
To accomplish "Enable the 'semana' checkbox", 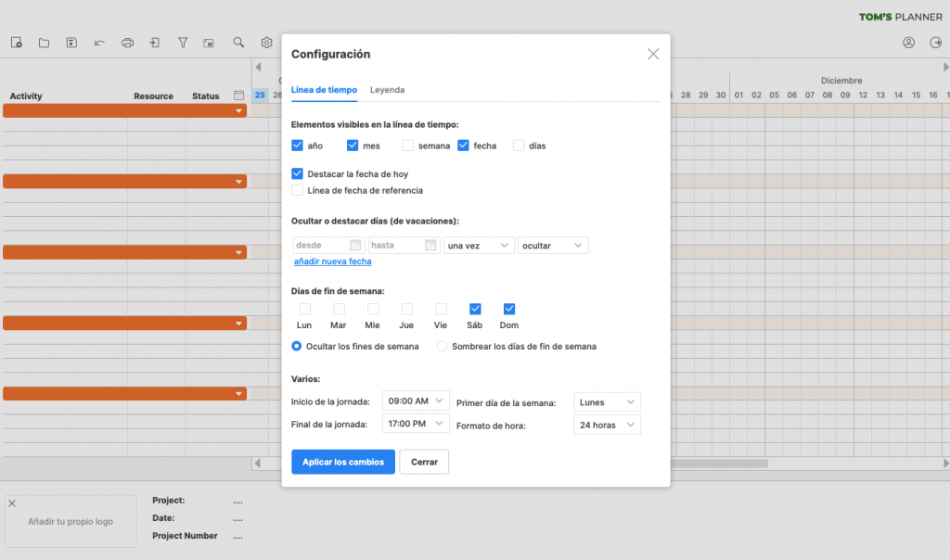I will 408,146.
